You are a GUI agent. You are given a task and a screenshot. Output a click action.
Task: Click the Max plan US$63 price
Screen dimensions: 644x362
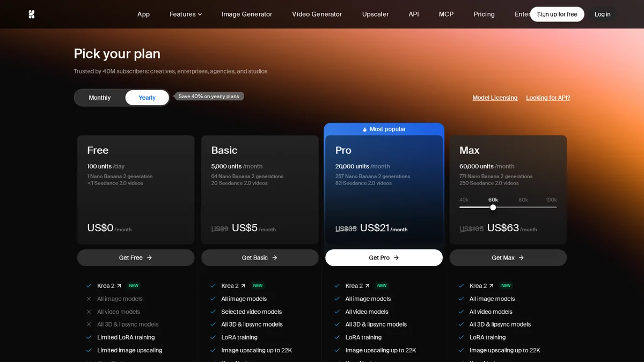pyautogui.click(x=503, y=228)
